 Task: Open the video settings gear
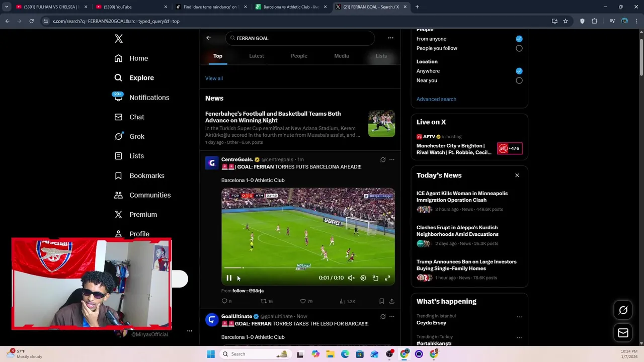coord(363,278)
